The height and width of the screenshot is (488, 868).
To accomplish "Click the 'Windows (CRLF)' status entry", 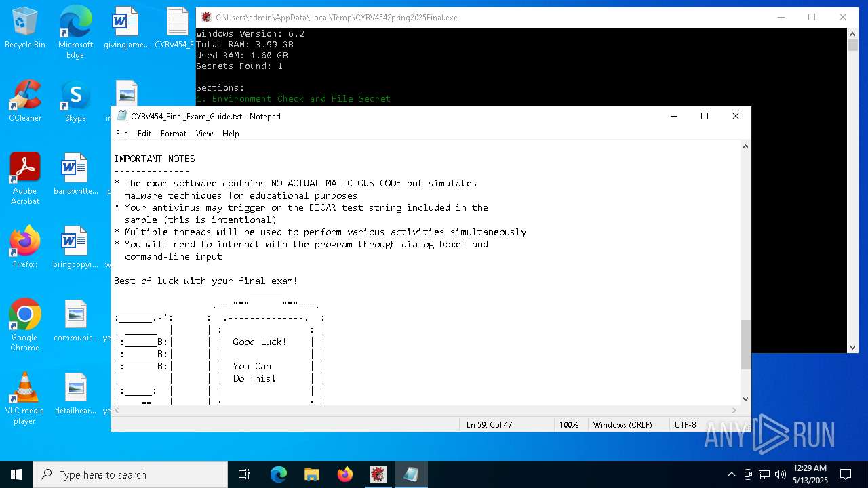I will [623, 424].
